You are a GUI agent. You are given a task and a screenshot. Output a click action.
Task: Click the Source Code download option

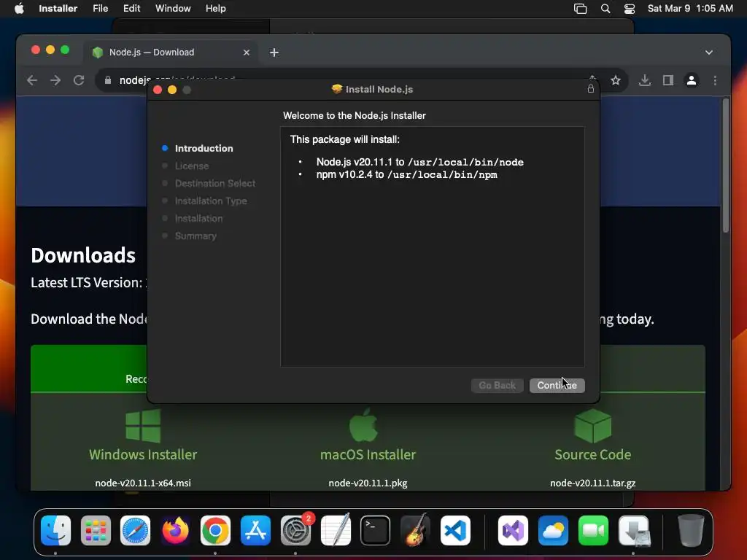click(592, 454)
